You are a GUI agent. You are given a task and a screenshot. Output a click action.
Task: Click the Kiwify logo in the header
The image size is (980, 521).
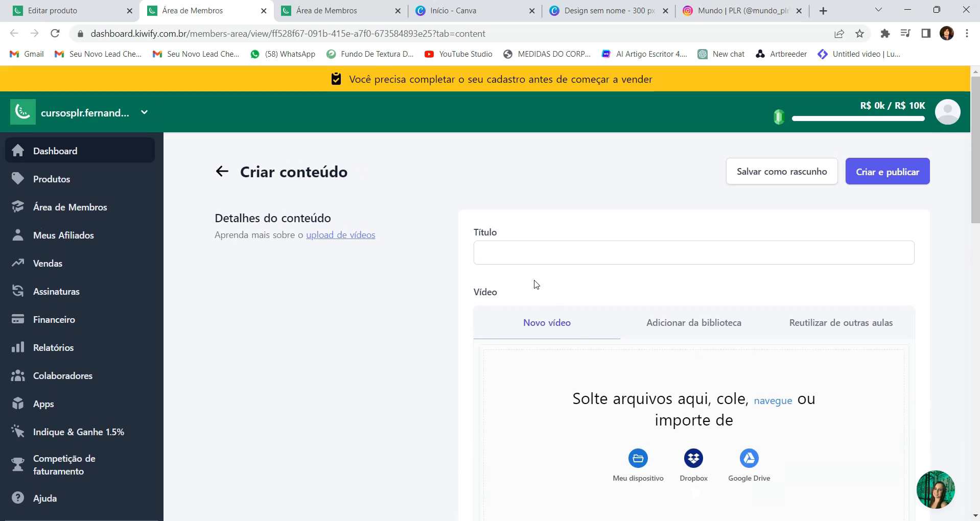pos(23,112)
